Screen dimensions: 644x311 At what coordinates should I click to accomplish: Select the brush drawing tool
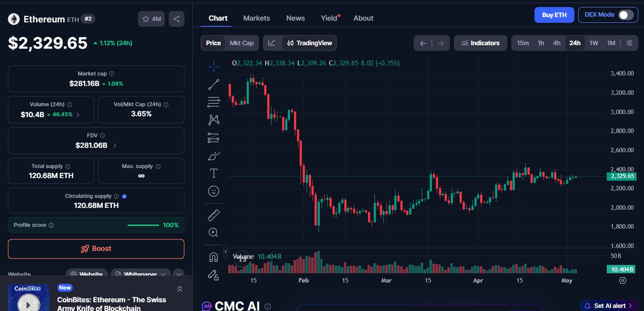(213, 155)
